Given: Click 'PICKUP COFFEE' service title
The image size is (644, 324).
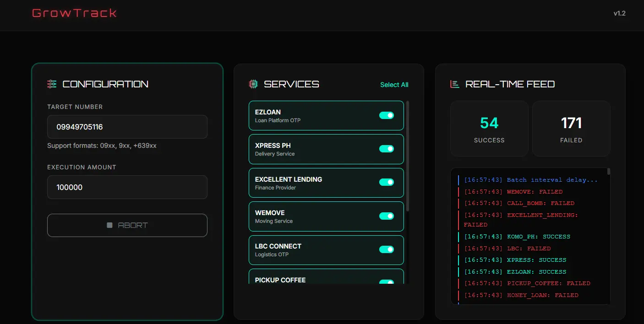Looking at the screenshot, I should pos(280,280).
